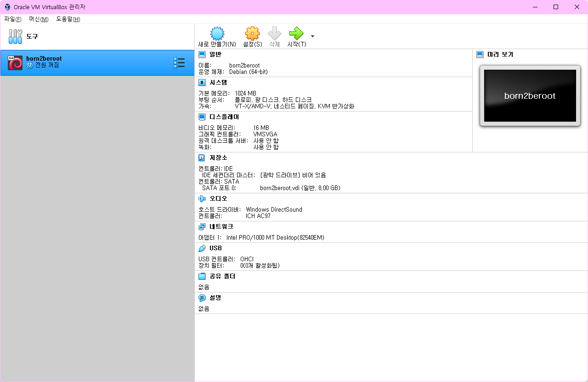Click the 없음 text under 공유 폴더

coord(204,287)
